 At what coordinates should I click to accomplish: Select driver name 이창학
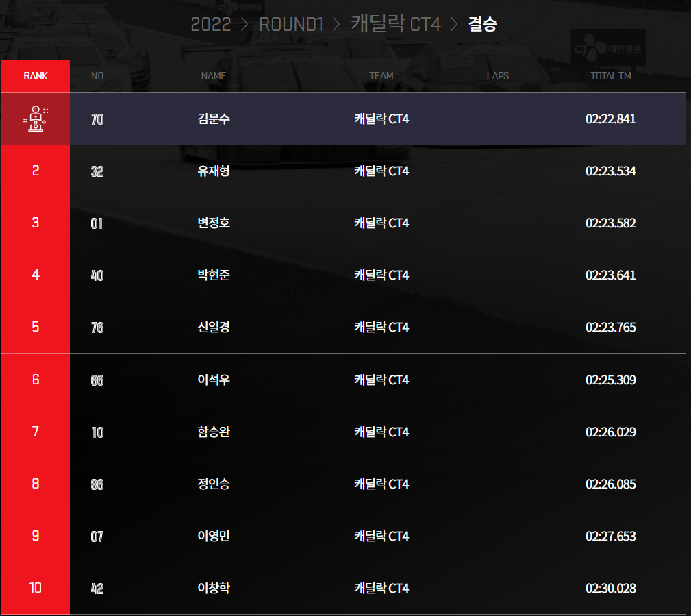(x=214, y=588)
